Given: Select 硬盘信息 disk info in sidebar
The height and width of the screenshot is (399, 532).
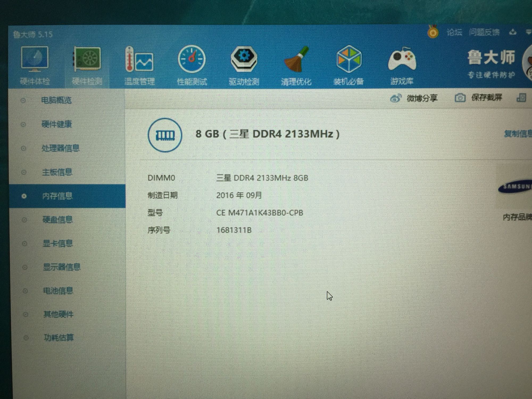Looking at the screenshot, I should [57, 220].
